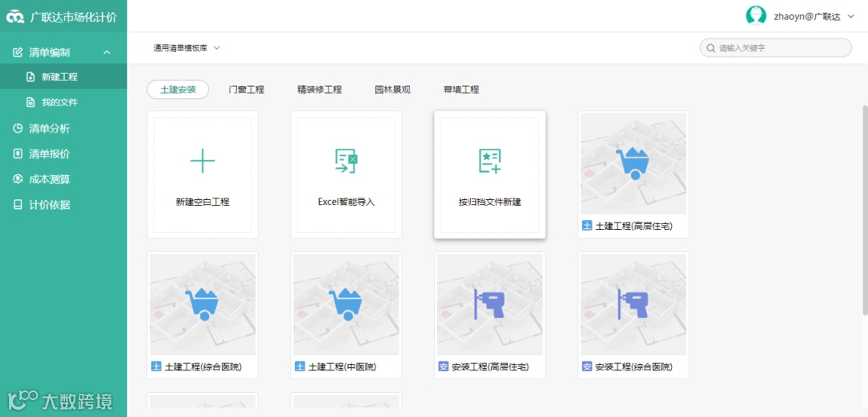
Task: Open the 通用清单模板库 dropdown
Action: point(187,48)
